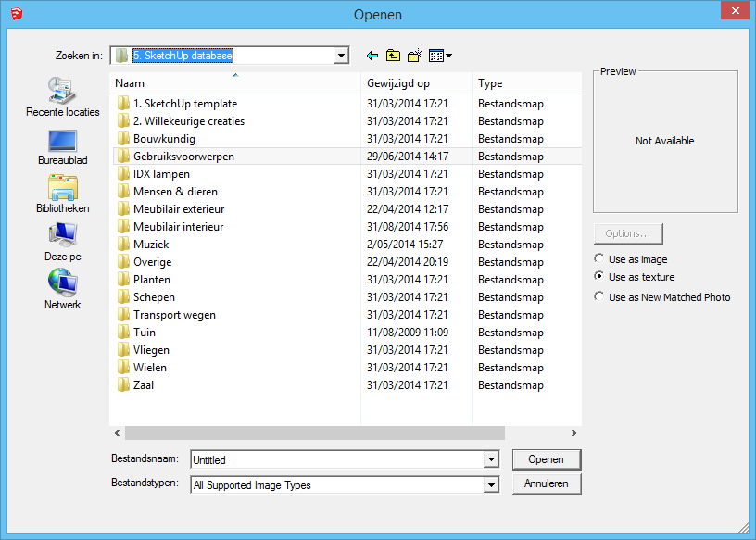The image size is (756, 540).
Task: Select the Overige folder icon
Action: tap(123, 262)
